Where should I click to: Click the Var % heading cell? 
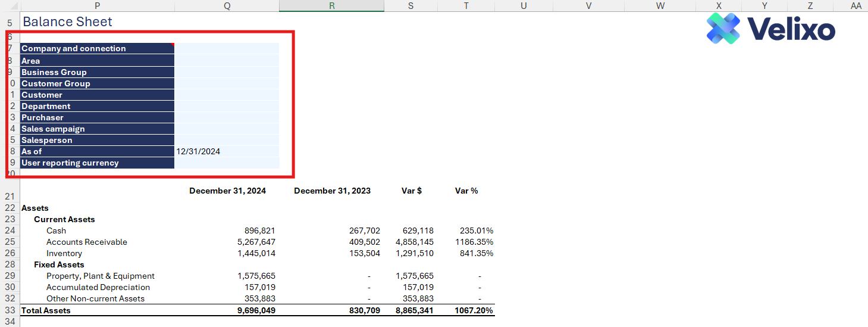click(x=466, y=191)
